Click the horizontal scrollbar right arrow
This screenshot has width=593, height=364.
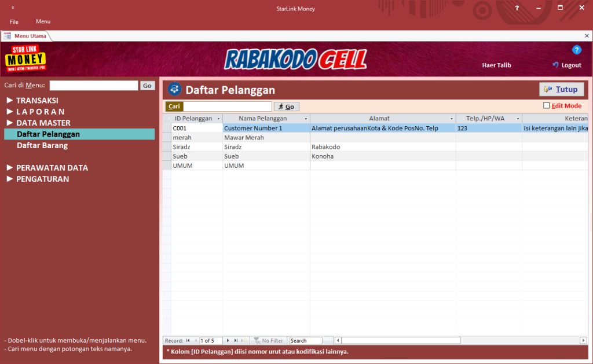click(583, 341)
